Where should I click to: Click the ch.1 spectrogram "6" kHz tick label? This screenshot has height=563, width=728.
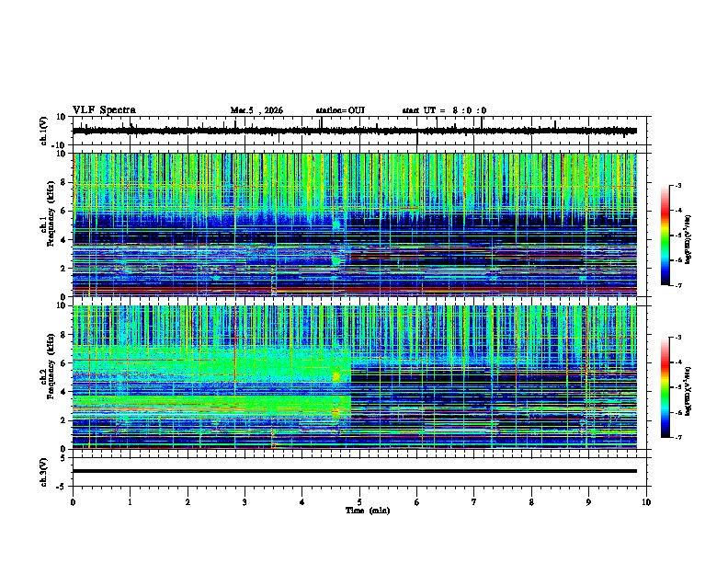point(64,212)
